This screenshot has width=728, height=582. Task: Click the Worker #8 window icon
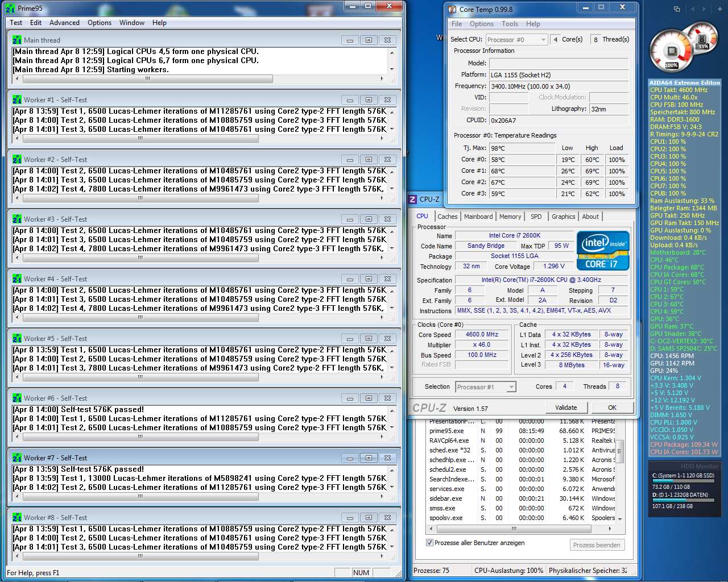click(16, 518)
